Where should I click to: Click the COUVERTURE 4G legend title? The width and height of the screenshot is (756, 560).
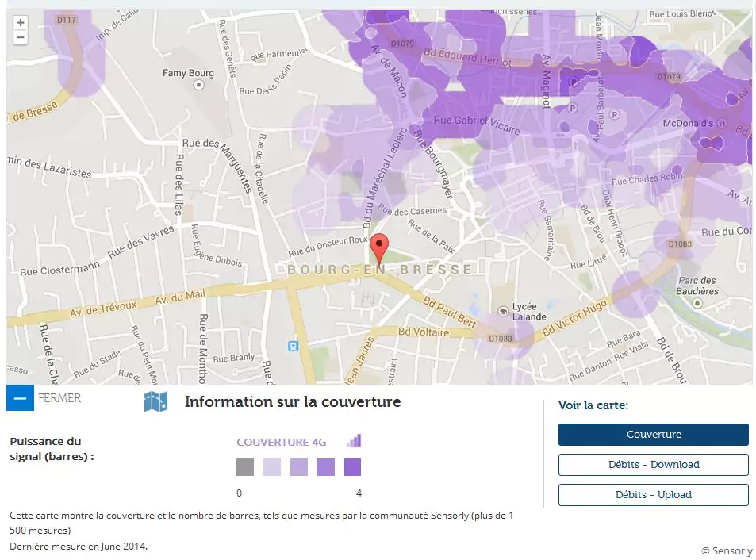click(x=282, y=443)
